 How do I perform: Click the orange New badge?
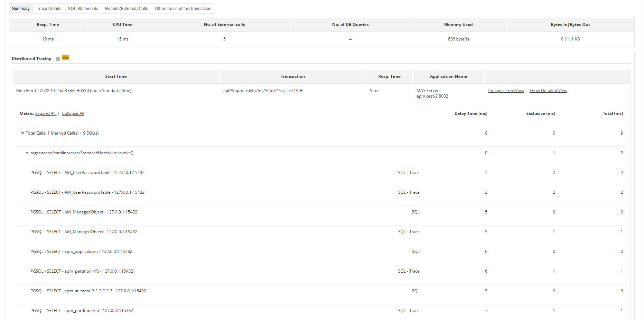click(66, 57)
